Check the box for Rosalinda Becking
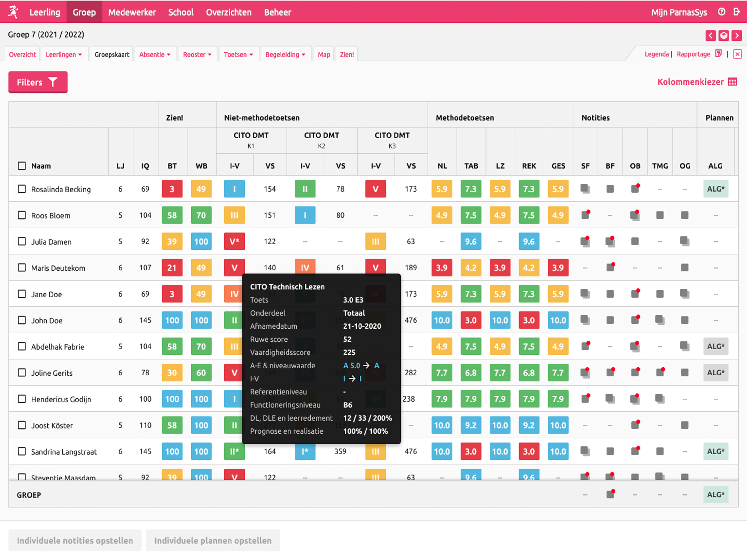This screenshot has height=560, width=747. [22, 189]
